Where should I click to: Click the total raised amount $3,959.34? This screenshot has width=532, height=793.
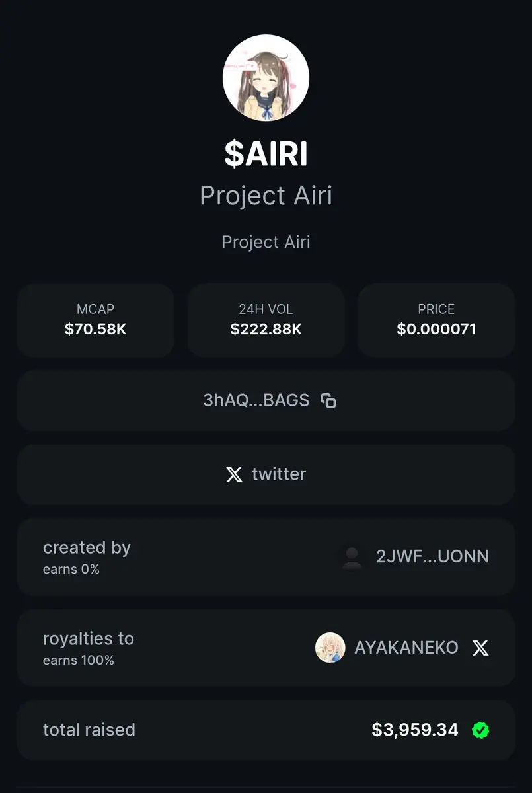(415, 730)
